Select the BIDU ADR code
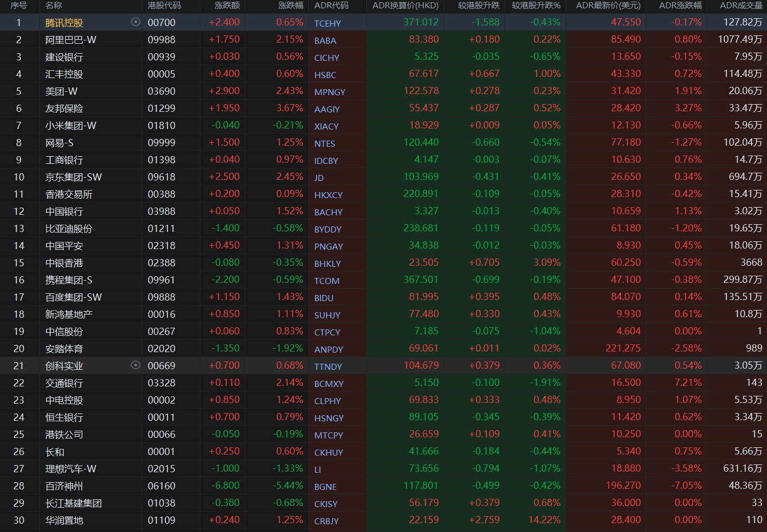The height and width of the screenshot is (532, 767). pos(324,298)
